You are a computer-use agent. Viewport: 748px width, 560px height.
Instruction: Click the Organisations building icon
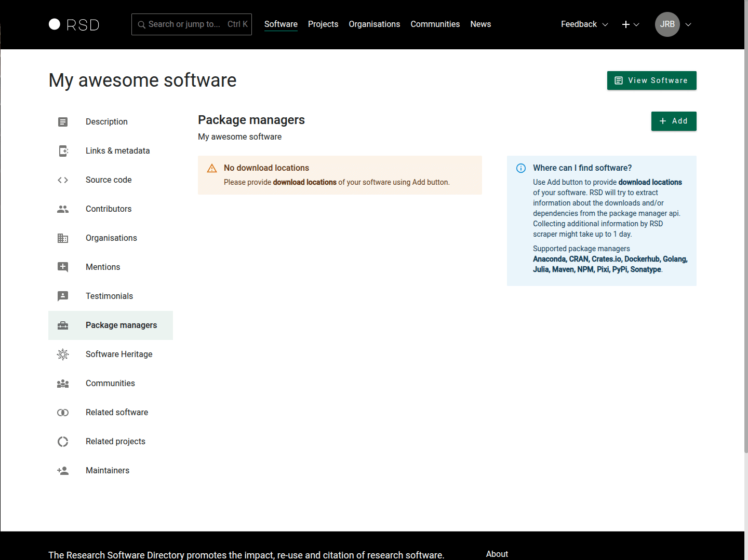pyautogui.click(x=63, y=238)
